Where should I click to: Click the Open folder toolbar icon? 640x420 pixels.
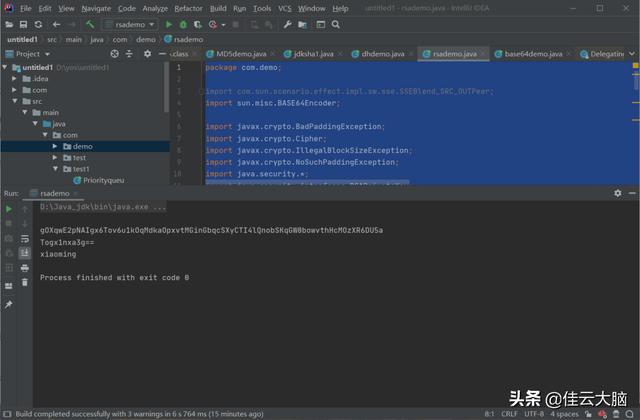coord(9,24)
